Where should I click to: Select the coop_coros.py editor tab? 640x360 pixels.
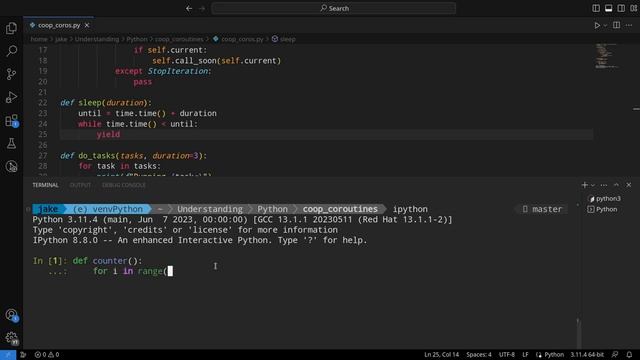click(59, 25)
